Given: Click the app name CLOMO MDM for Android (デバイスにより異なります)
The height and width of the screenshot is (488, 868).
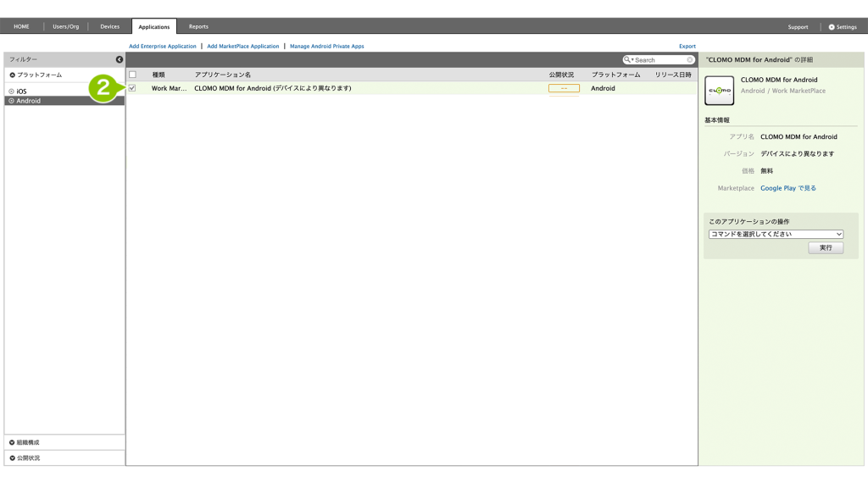Looking at the screenshot, I should [x=273, y=88].
